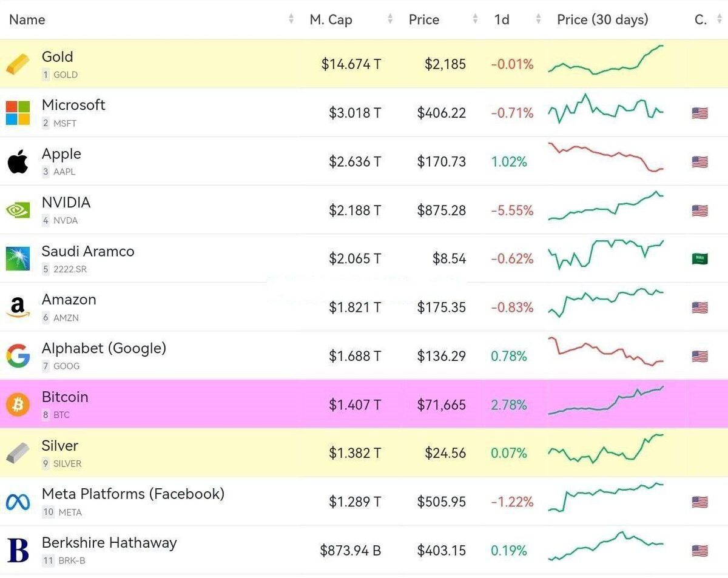Click the Price (30 days) column header
Screen dimensions: 728x578
coord(602,20)
